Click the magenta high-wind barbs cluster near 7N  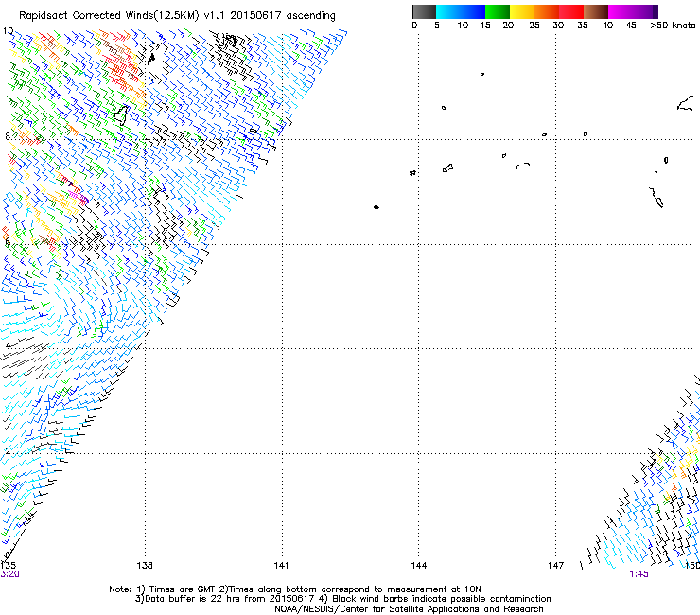(78, 196)
